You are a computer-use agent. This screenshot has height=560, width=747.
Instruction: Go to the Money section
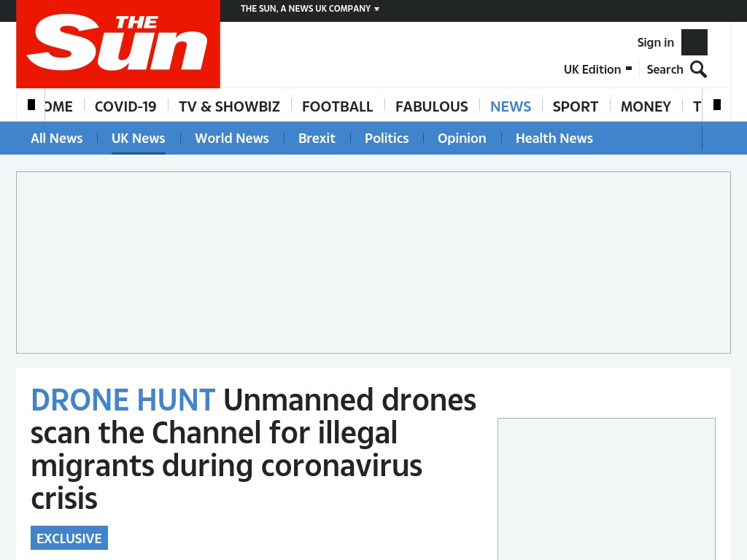click(646, 106)
